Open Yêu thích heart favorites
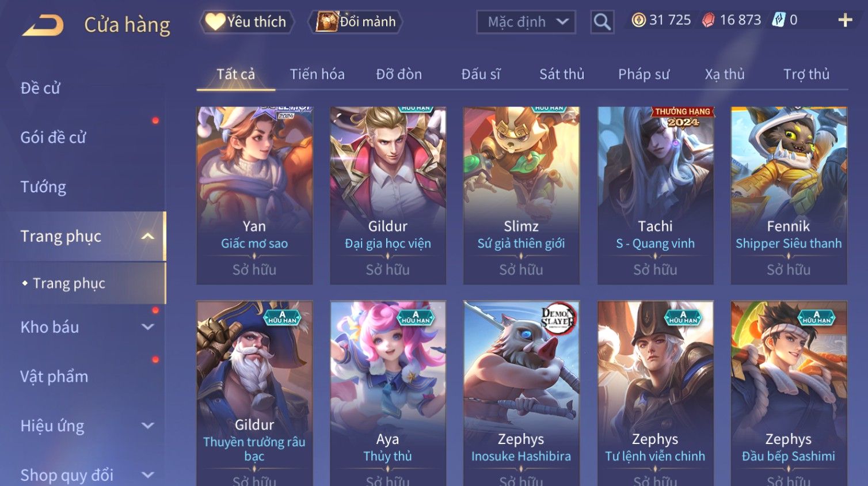This screenshot has width=868, height=486. (x=247, y=22)
